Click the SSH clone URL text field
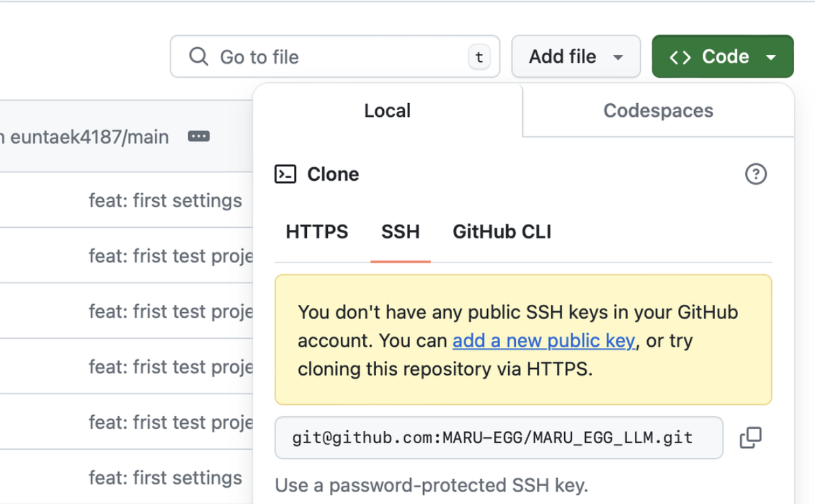The width and height of the screenshot is (815, 504). (x=499, y=437)
